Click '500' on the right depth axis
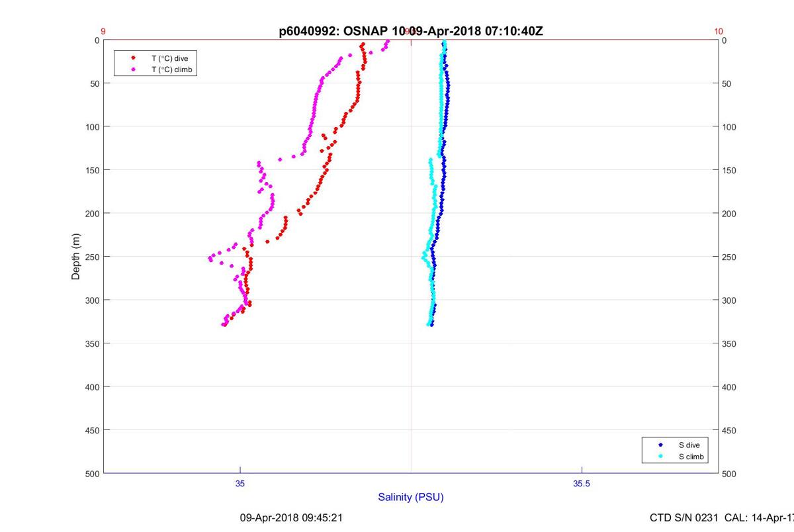 (x=729, y=474)
